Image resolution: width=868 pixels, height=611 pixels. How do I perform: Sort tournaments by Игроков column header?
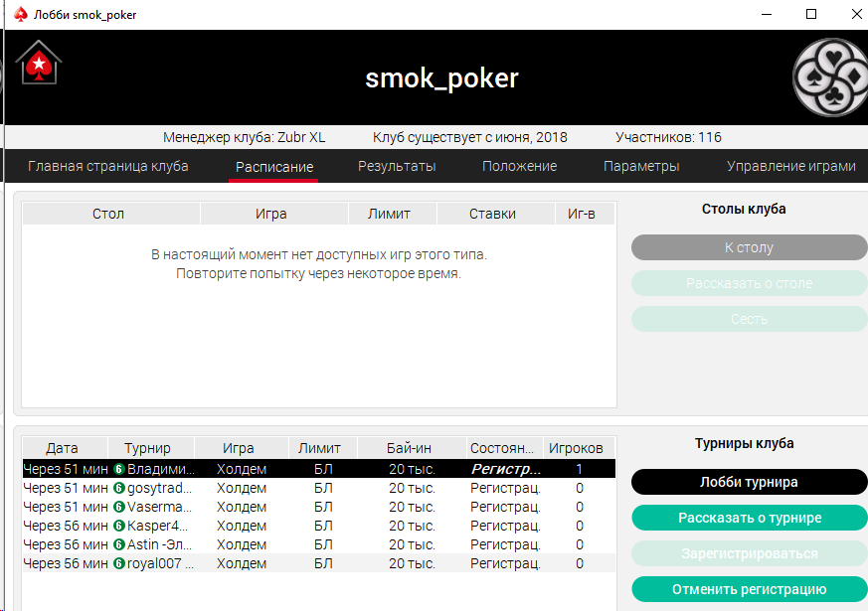point(580,448)
